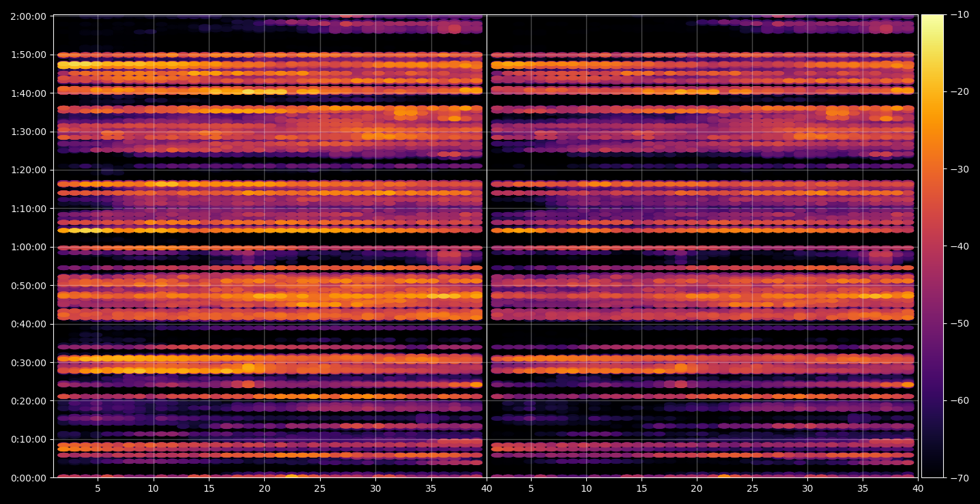Select x-axis tick 5 of left heatmap

[x=98, y=488]
